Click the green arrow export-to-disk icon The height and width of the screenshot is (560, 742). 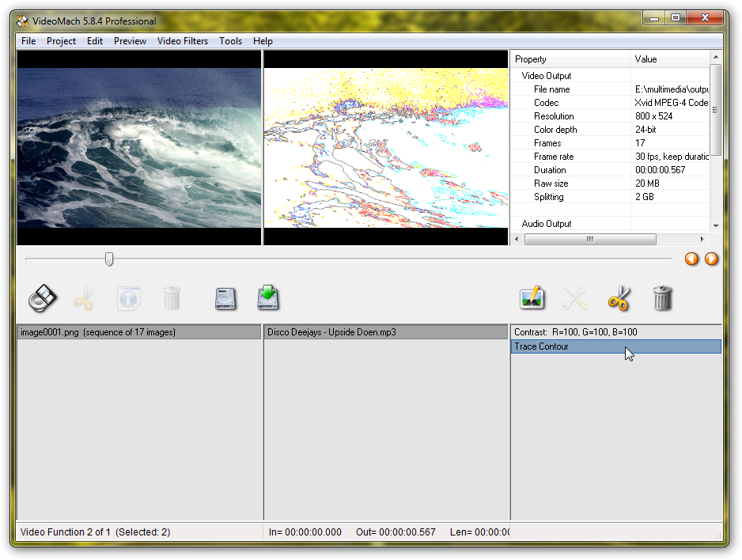tap(268, 298)
